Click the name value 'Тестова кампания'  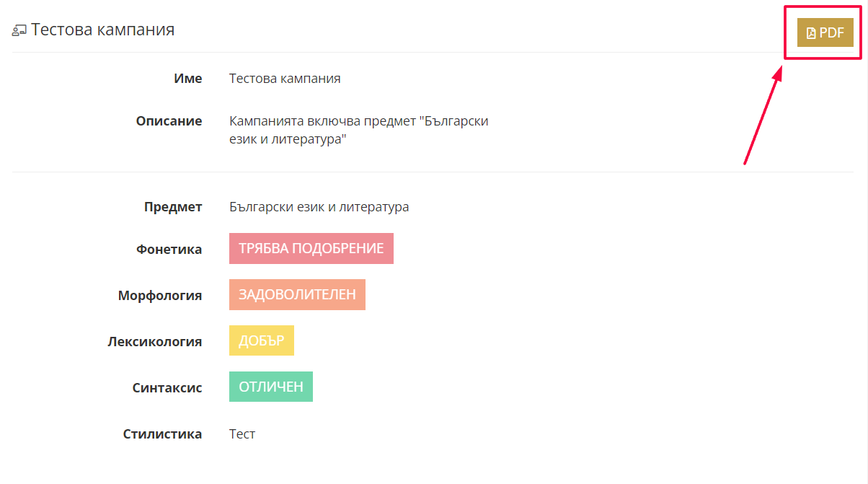285,79
